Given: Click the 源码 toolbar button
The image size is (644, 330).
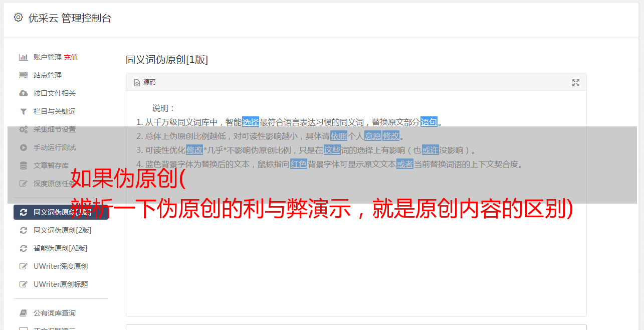Looking at the screenshot, I should 145,82.
